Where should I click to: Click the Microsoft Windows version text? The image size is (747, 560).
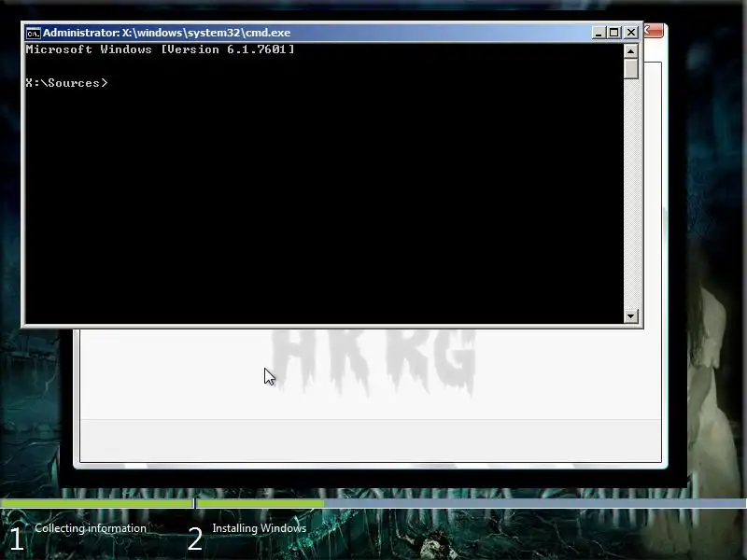(x=160, y=49)
